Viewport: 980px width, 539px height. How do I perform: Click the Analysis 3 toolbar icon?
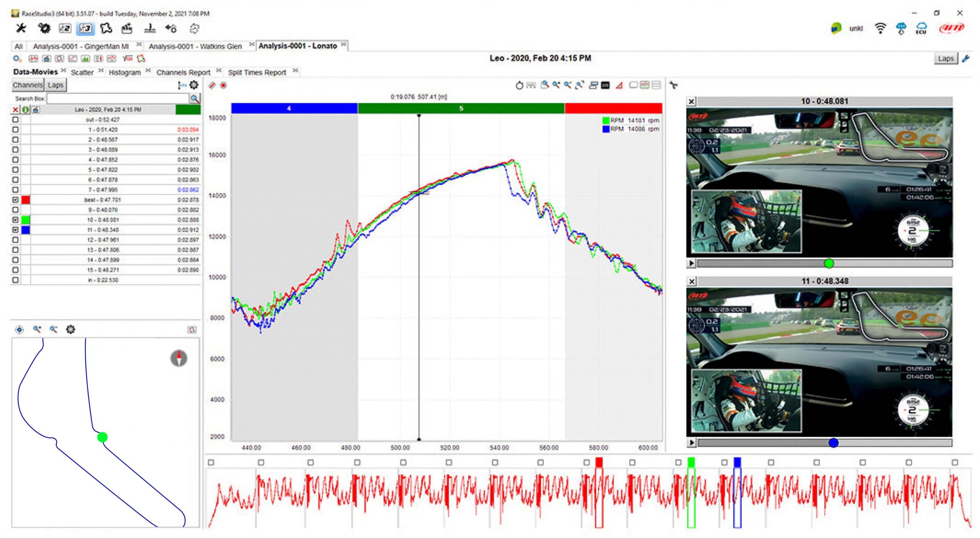click(85, 28)
